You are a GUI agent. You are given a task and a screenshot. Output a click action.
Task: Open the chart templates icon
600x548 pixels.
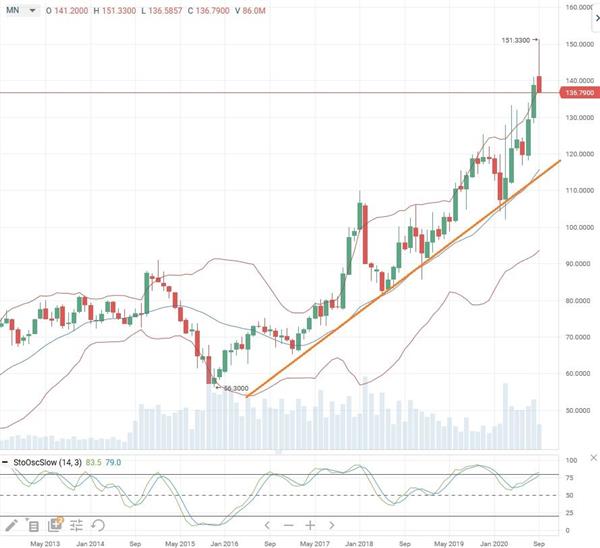click(55, 525)
